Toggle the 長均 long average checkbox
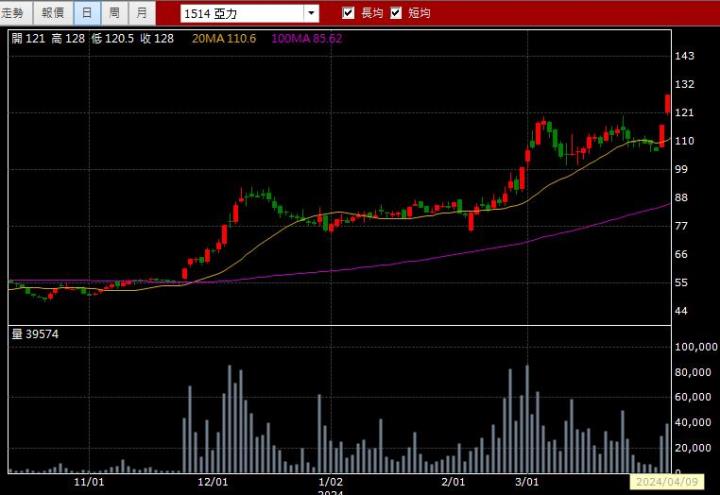Image resolution: width=720 pixels, height=495 pixels. tap(348, 13)
